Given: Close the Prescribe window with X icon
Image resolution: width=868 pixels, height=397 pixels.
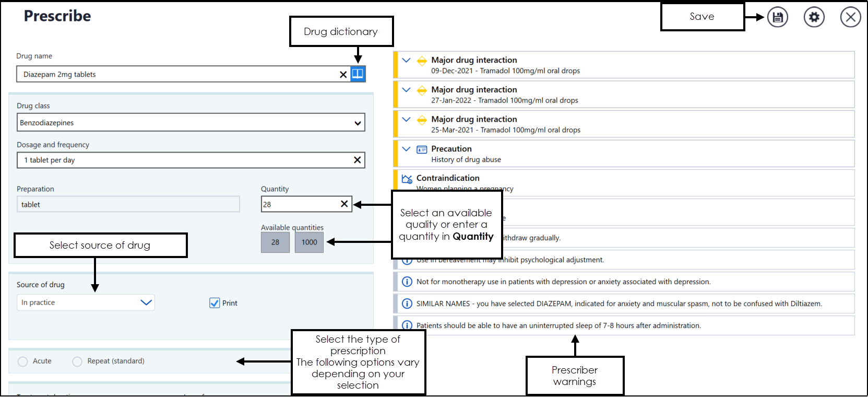Looking at the screenshot, I should (850, 17).
